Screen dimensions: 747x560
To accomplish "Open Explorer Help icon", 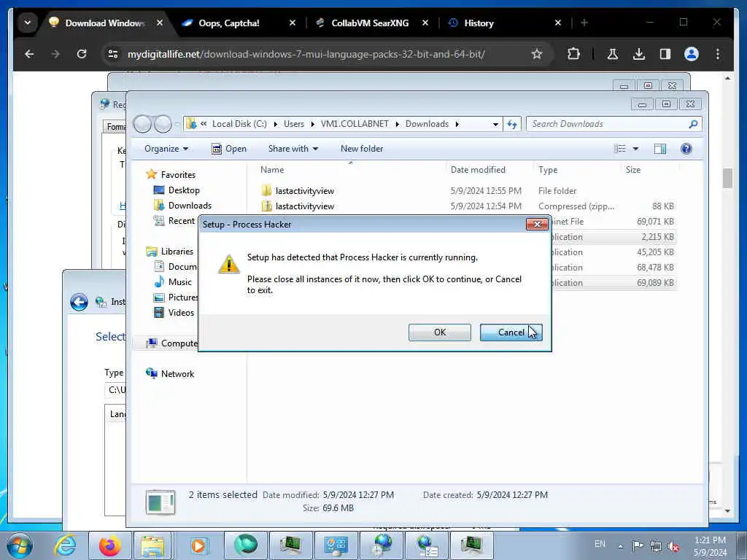I will point(686,149).
